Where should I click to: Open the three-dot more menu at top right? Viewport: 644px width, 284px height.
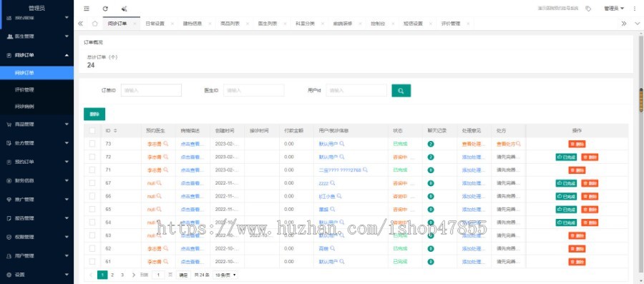coord(635,8)
